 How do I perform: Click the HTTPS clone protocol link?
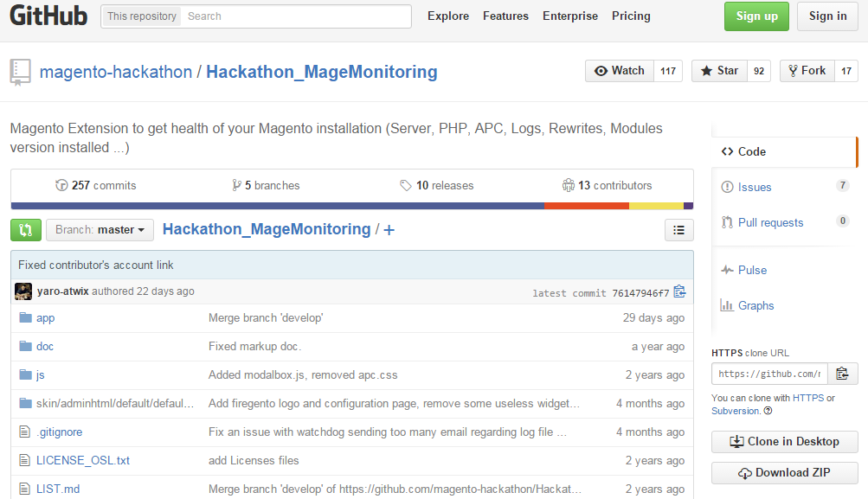click(808, 398)
